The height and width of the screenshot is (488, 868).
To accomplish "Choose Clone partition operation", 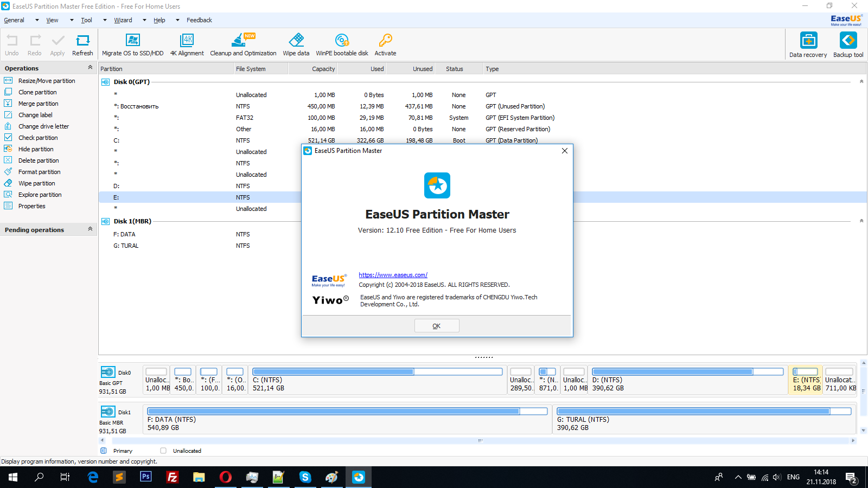I will coord(37,92).
